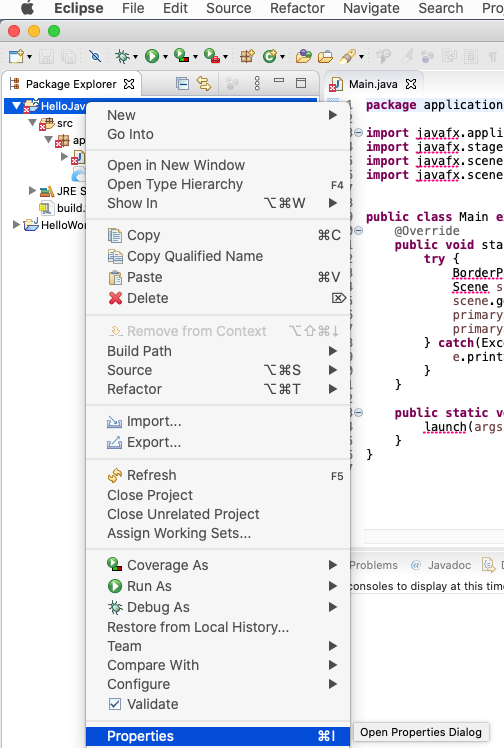Screen dimensions: 504x748
Task: Click the Run External Tools toolbar icon
Action: point(212,56)
